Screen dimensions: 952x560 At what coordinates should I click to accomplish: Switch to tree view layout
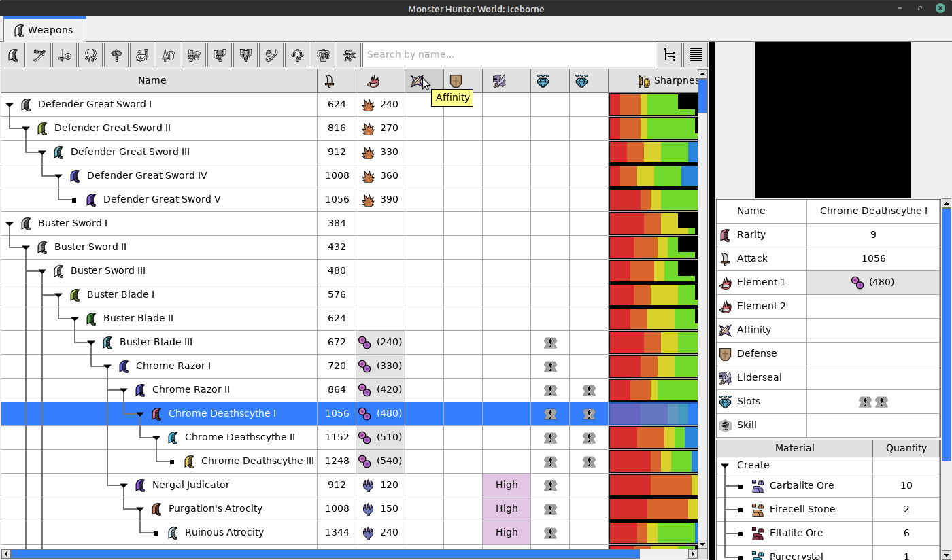(670, 54)
